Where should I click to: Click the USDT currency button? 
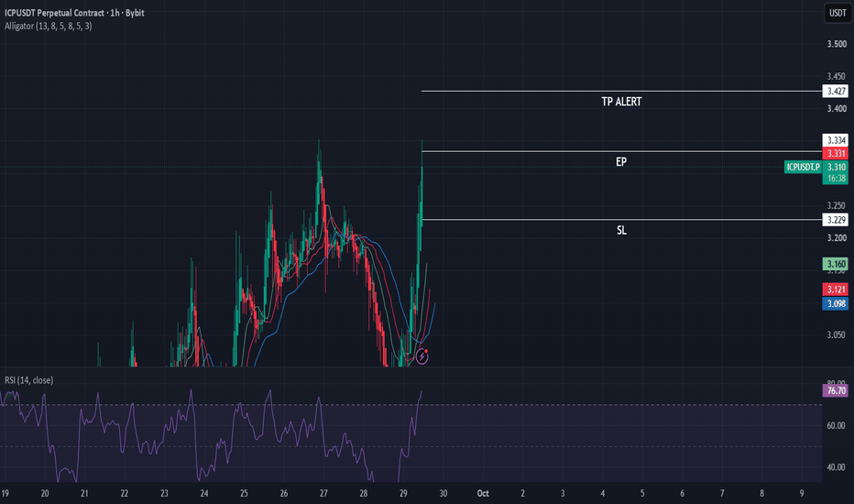838,13
